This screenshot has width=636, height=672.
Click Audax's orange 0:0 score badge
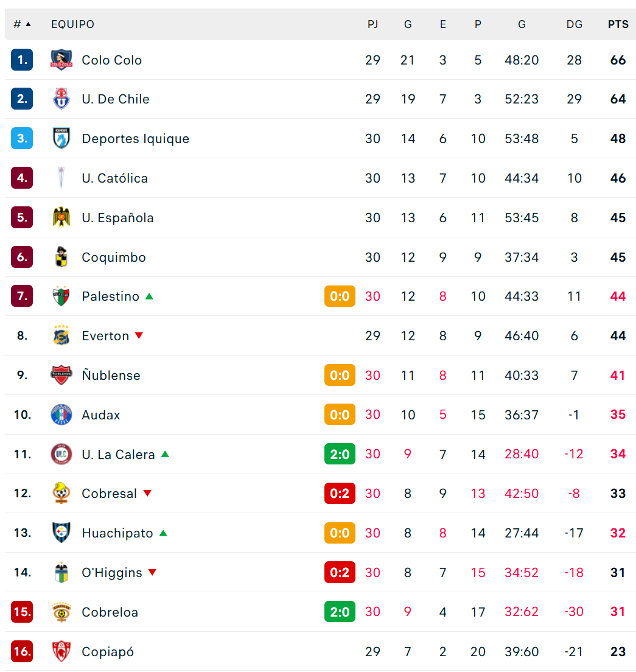point(340,415)
